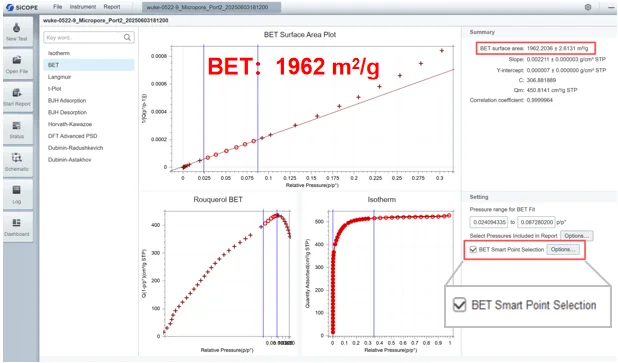Go to the Dashboard icon
The height and width of the screenshot is (363, 618).
click(17, 223)
